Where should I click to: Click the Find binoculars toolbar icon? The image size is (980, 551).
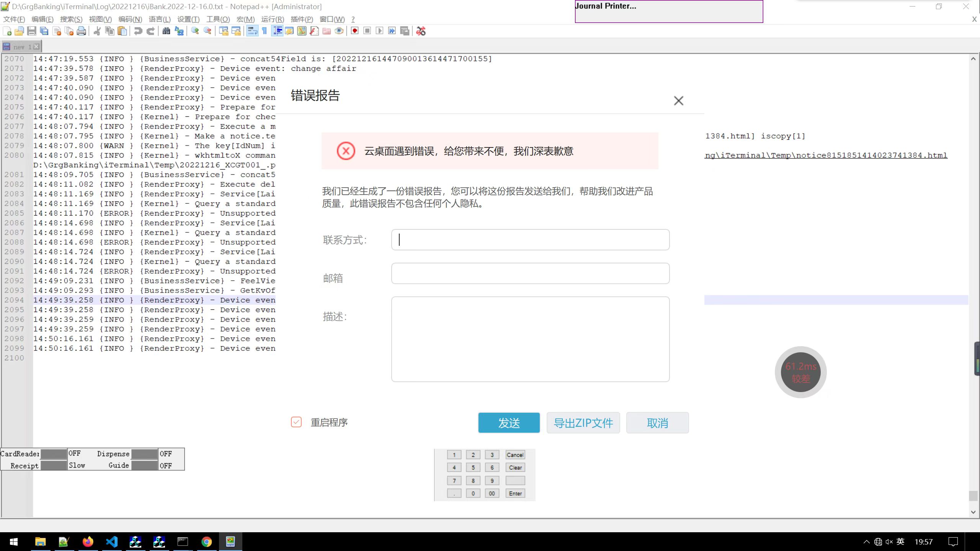tap(166, 31)
